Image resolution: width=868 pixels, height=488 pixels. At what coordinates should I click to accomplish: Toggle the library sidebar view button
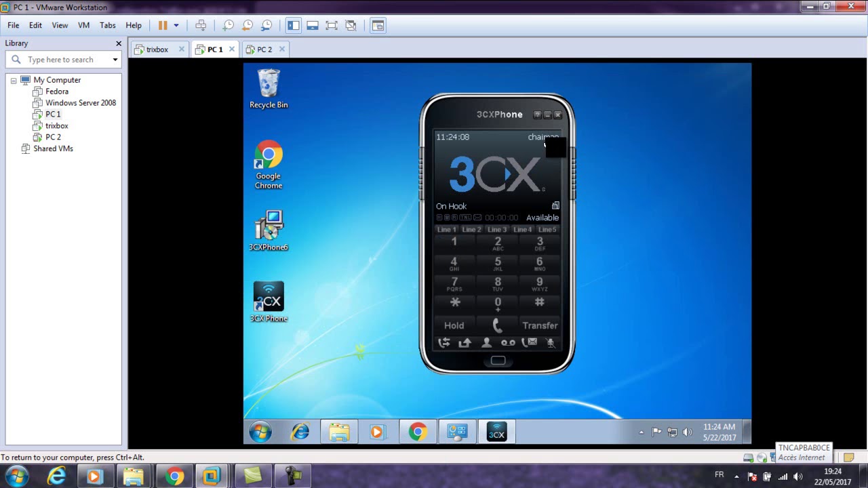coord(293,25)
